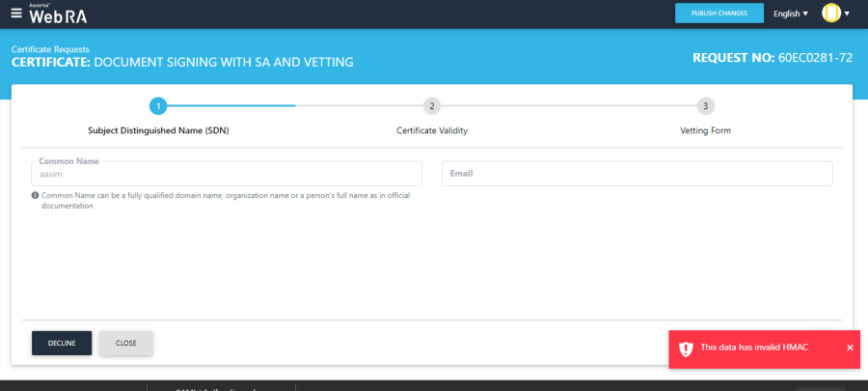The image size is (868, 391).
Task: Expand the user account dropdown arrow
Action: coord(847,14)
